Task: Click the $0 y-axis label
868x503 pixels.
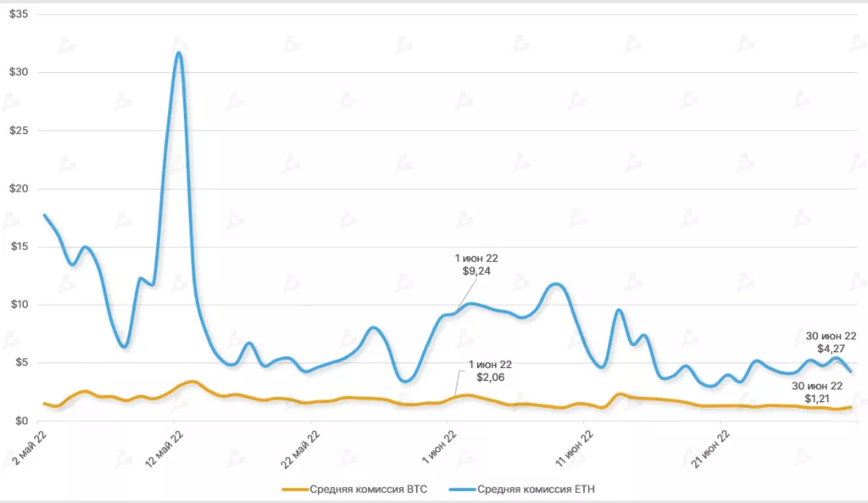Action: 21,421
